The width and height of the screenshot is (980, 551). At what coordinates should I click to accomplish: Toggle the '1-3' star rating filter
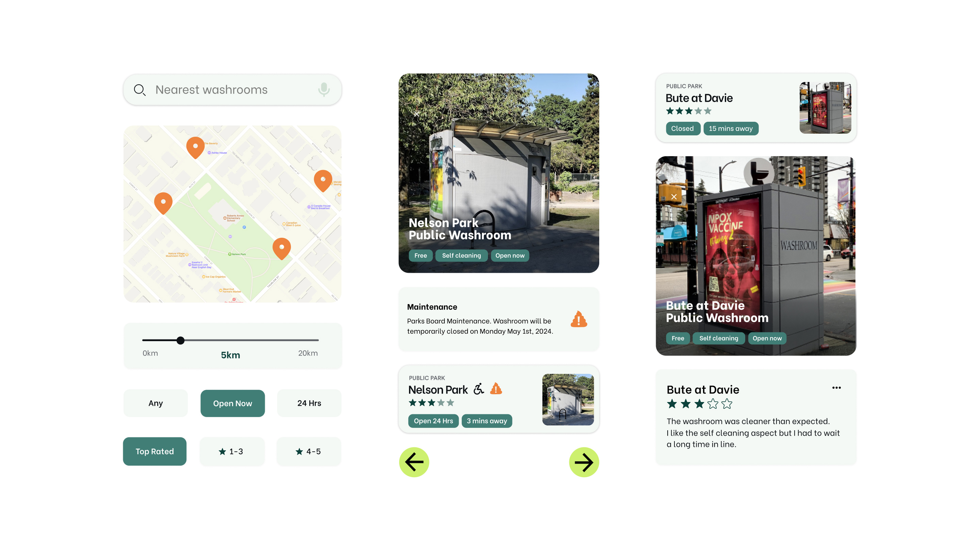coord(232,451)
